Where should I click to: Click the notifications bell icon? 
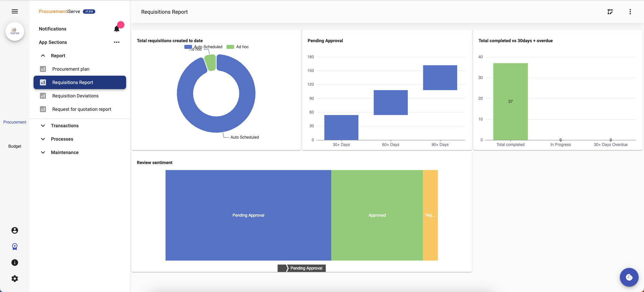click(x=117, y=29)
